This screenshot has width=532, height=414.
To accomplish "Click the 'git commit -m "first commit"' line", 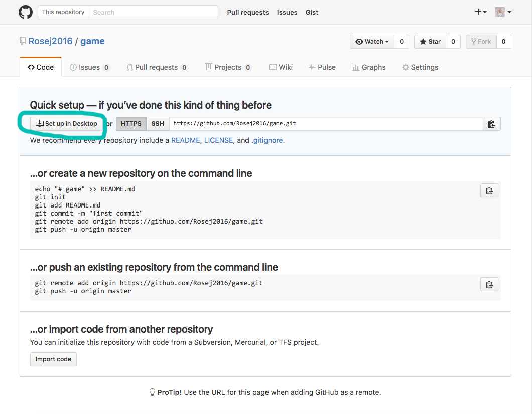I will (x=88, y=214).
